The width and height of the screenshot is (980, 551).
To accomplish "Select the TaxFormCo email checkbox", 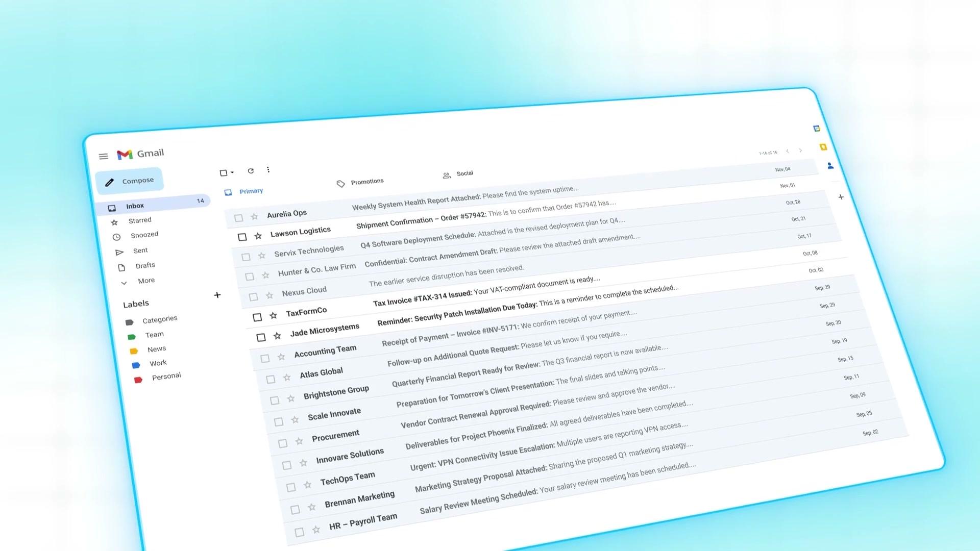I will (257, 317).
